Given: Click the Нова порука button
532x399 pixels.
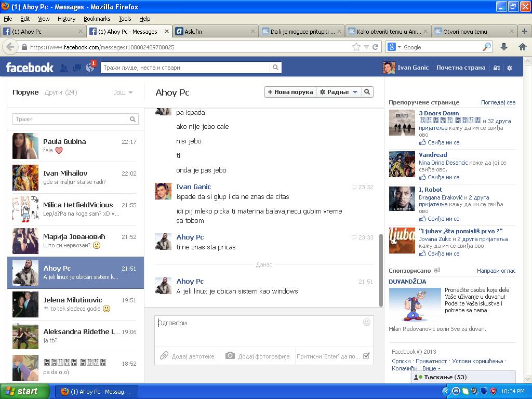Looking at the screenshot, I should tap(290, 92).
